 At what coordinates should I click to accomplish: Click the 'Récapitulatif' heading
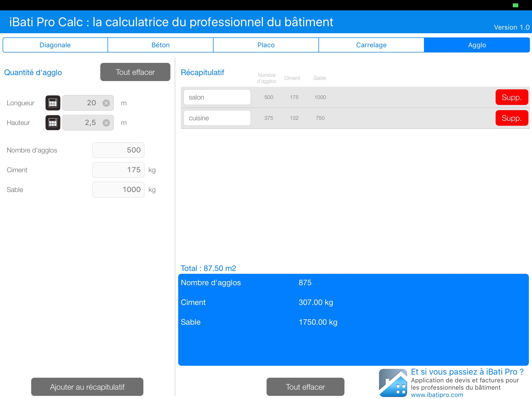(x=202, y=72)
